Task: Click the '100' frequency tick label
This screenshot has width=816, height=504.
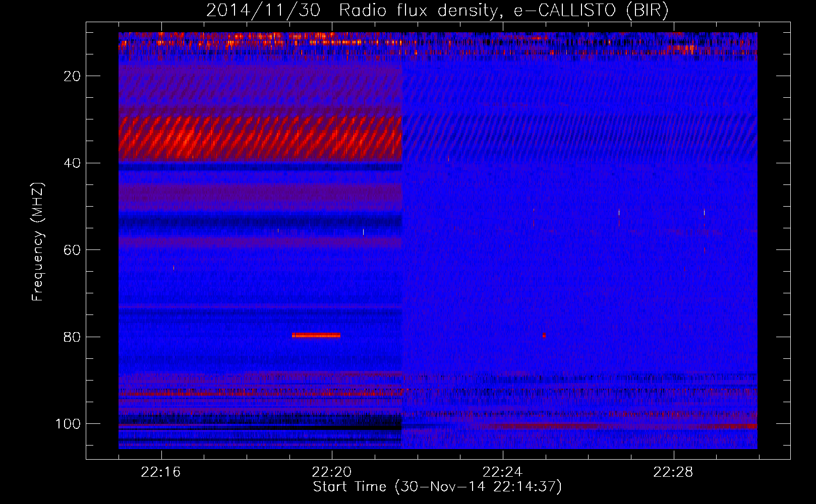Action: click(x=68, y=424)
